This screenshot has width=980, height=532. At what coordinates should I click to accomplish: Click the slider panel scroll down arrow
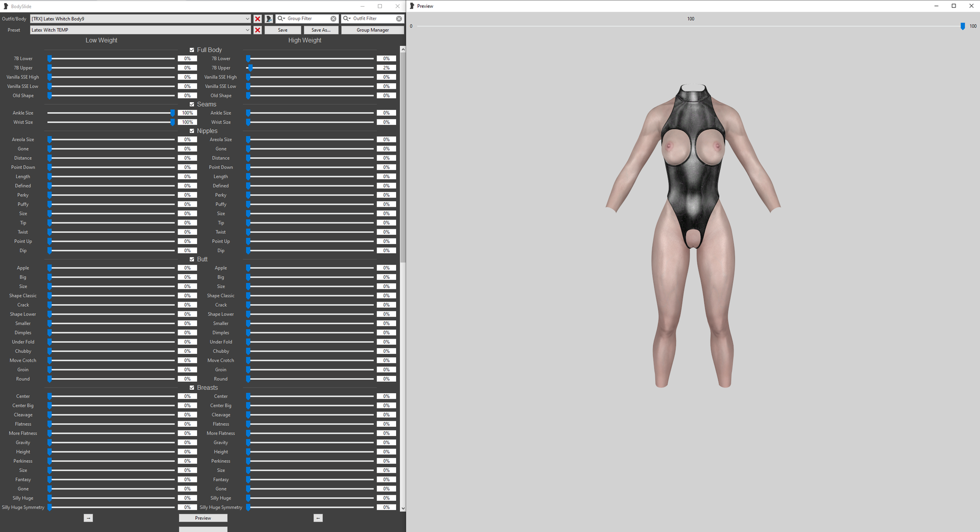pos(403,509)
